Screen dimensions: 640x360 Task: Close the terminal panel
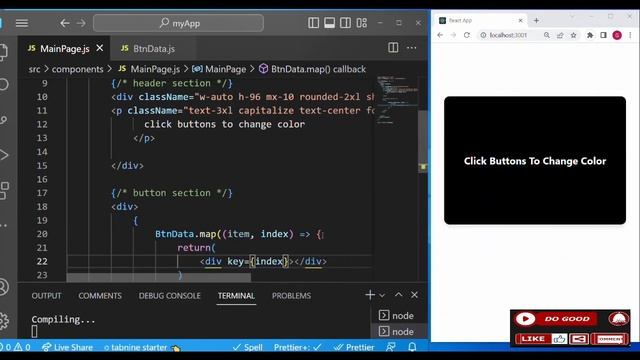pos(414,295)
